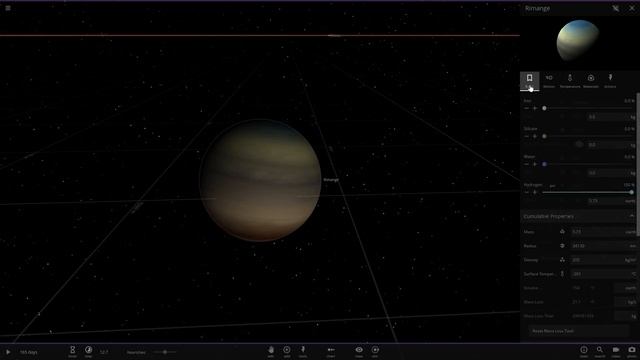
Task: Increase Iron amount with plus button
Action: pos(535,108)
